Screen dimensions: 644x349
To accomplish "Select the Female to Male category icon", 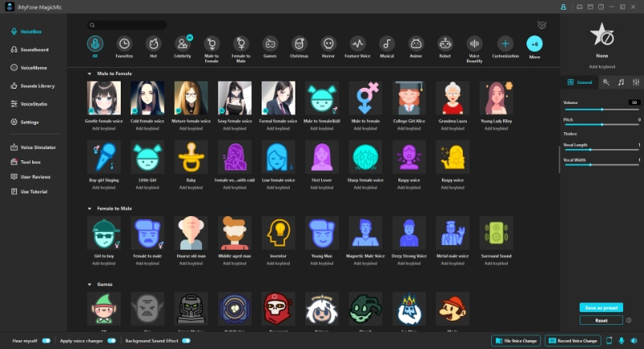I will [x=241, y=44].
